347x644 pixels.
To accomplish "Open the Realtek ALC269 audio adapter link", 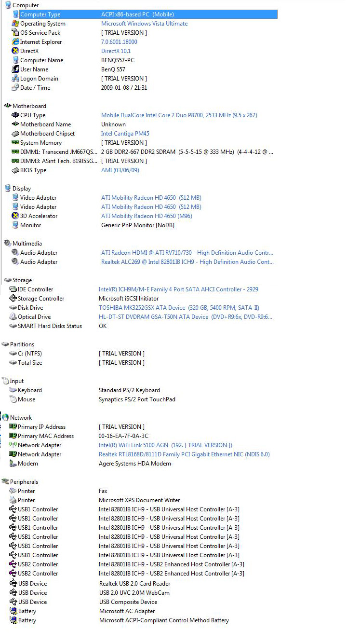I will (x=187, y=262).
